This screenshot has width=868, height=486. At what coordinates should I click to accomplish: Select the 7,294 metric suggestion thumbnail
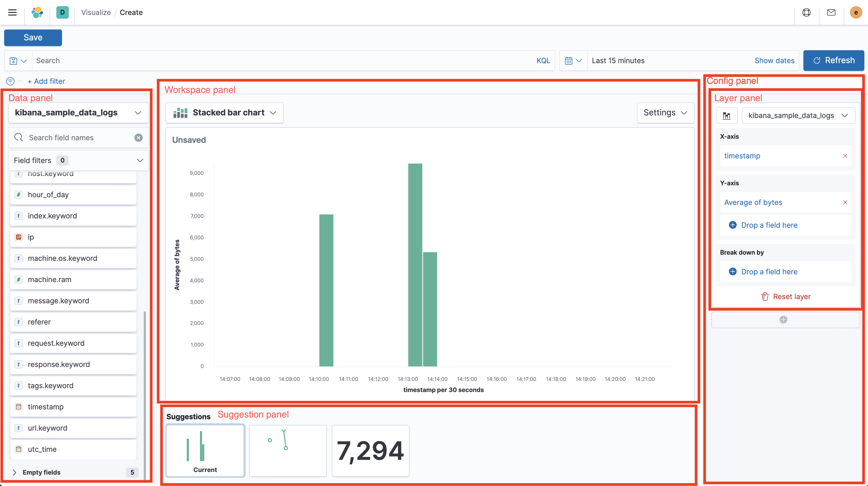pyautogui.click(x=370, y=451)
